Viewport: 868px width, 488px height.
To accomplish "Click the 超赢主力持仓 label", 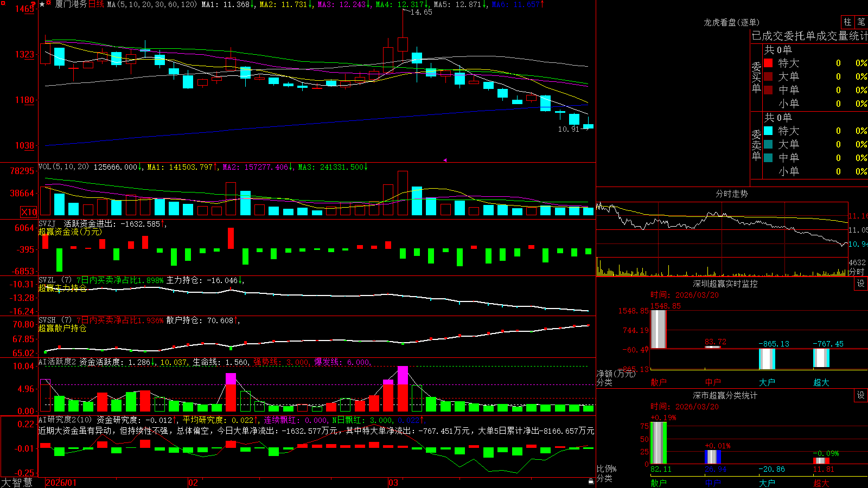I will tap(62, 288).
